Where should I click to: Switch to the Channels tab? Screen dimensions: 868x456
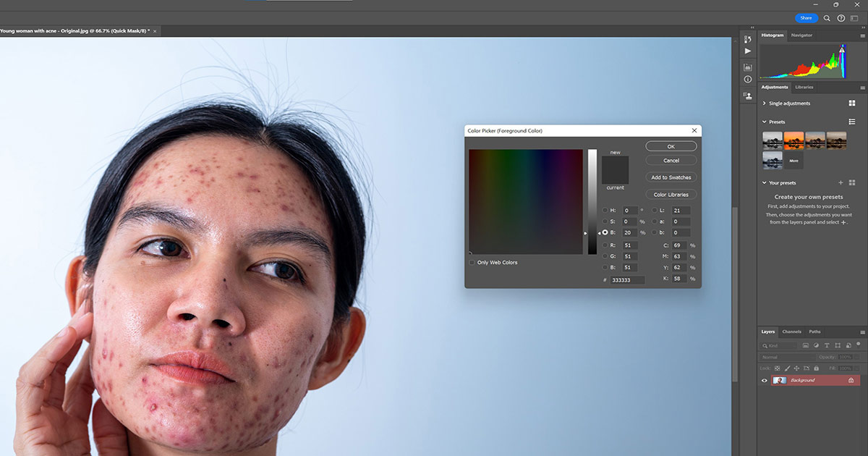tap(792, 332)
